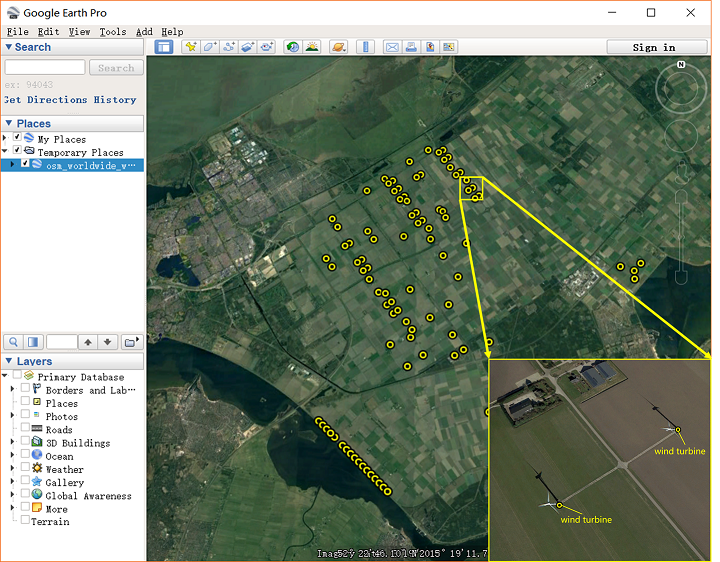This screenshot has height=562, width=720.
Task: Open Get Directions link
Action: point(46,100)
